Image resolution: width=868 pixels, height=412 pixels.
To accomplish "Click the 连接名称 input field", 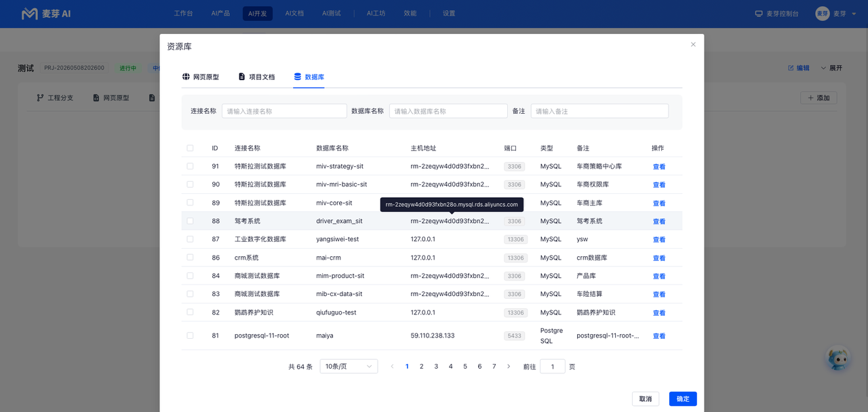I will (x=284, y=111).
